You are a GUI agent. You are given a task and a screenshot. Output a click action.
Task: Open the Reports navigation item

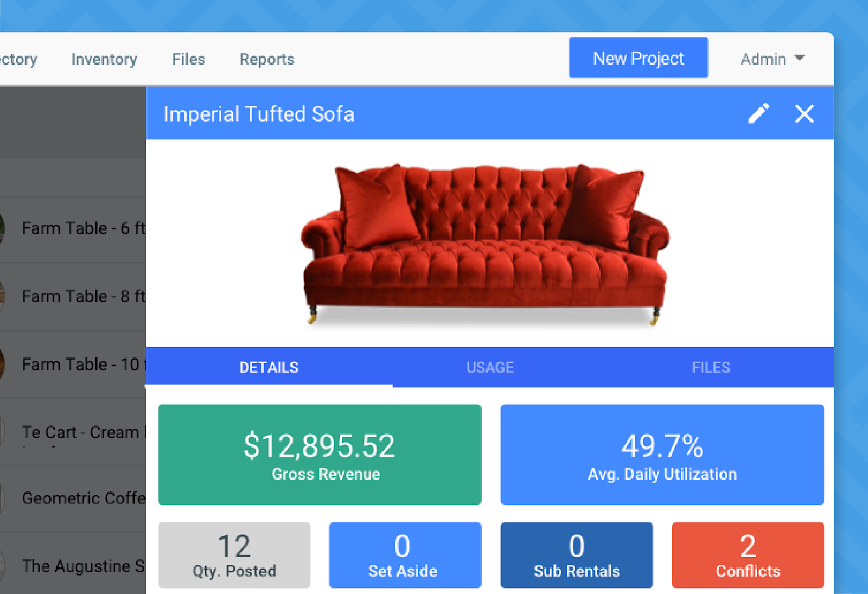point(267,59)
